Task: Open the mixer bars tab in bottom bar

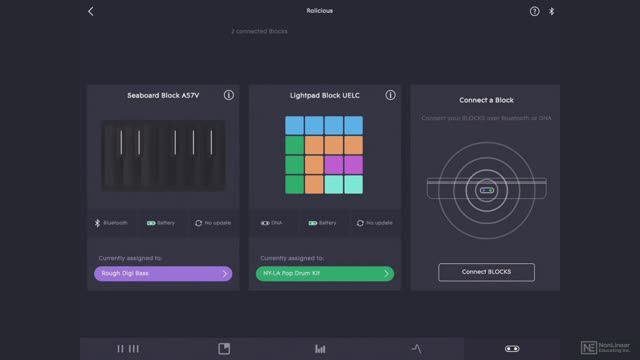Action: 320,349
